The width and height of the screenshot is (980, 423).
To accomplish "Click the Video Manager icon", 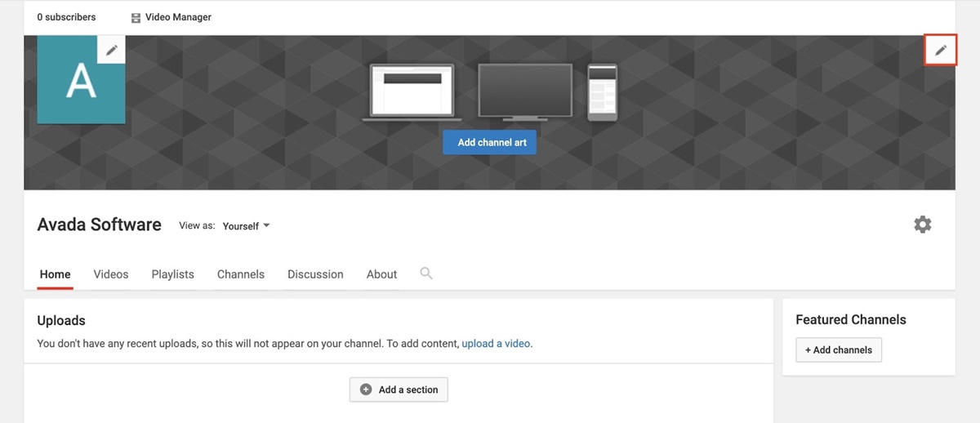I will click(x=136, y=17).
